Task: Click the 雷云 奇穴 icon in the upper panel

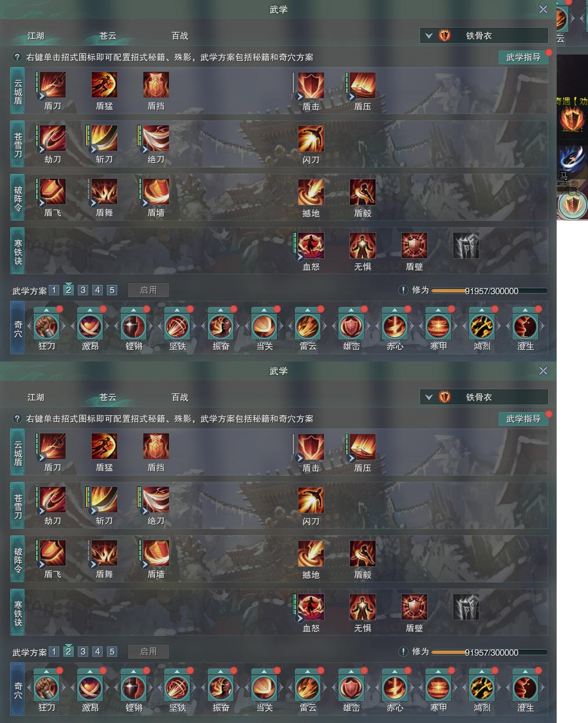Action: coord(308,327)
